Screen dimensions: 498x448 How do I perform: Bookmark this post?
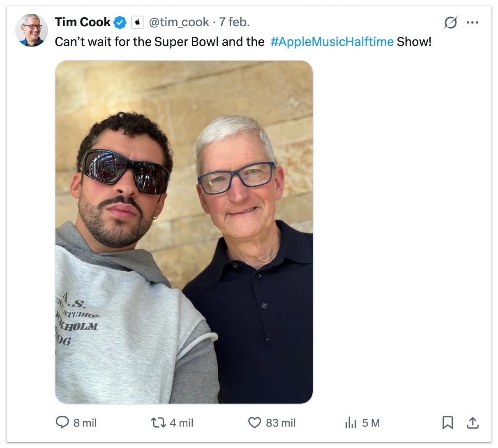(x=447, y=423)
